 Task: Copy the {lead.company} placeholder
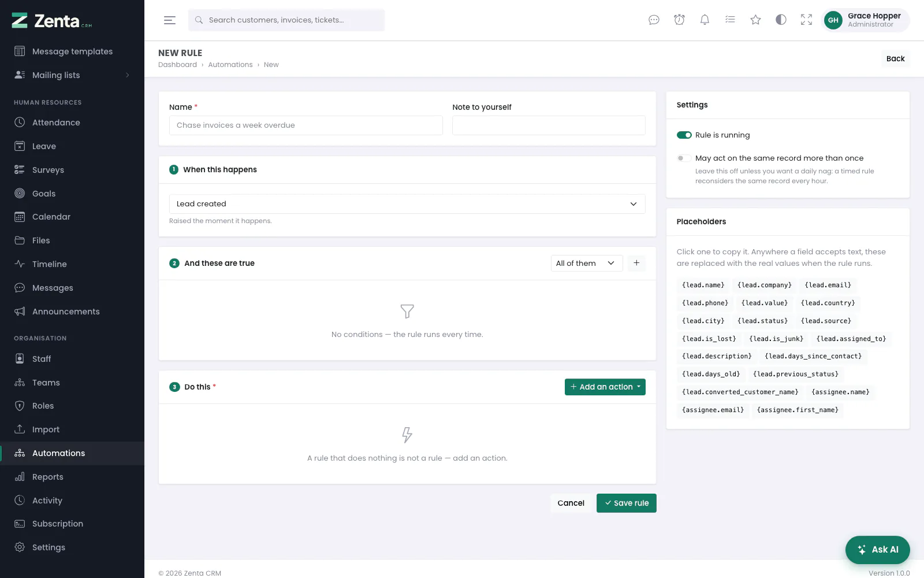(765, 285)
